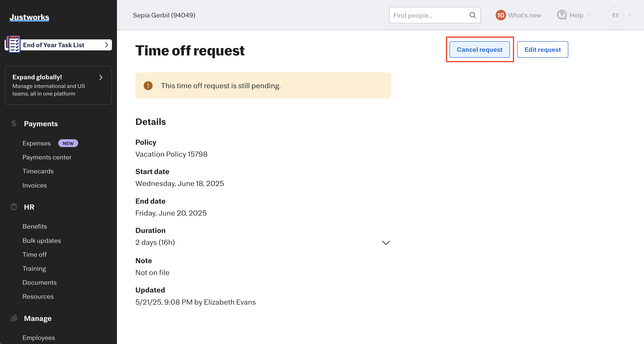Click the Edit request button
This screenshot has height=344, width=644.
543,49
